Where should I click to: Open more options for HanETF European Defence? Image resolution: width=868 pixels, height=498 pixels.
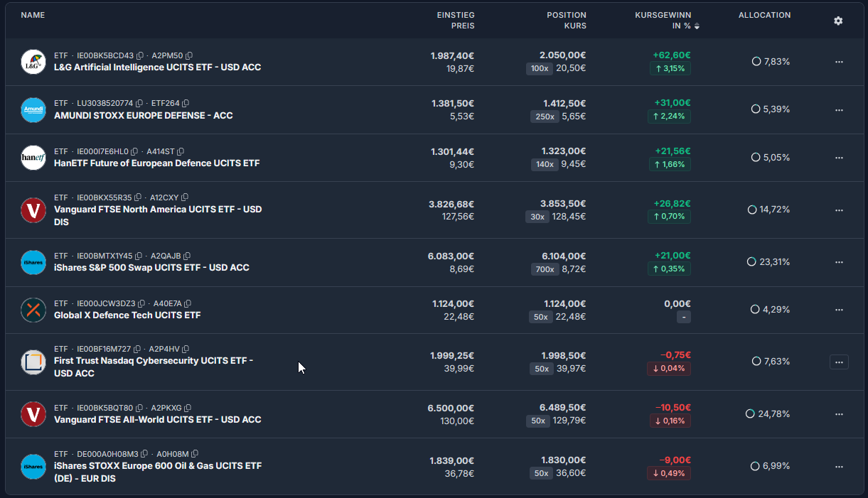(839, 157)
